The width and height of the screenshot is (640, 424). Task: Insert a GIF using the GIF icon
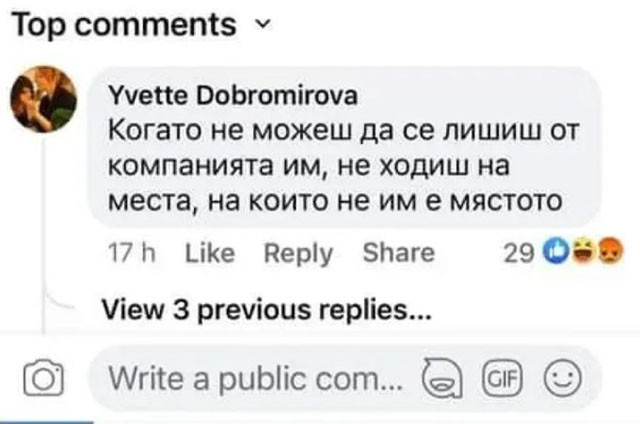499,380
